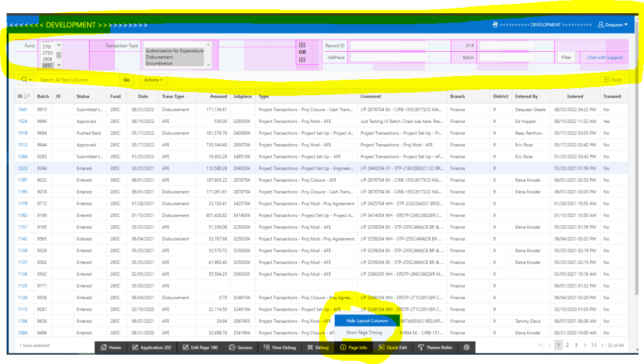Open search column selector magnifier dropdown
The image size is (644, 364).
[26, 80]
